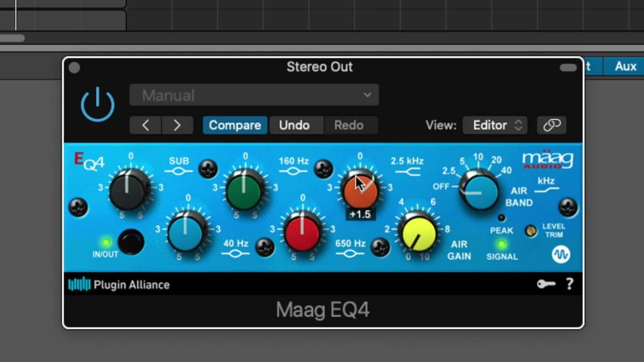
Task: Toggle the link chain icon
Action: (x=552, y=125)
